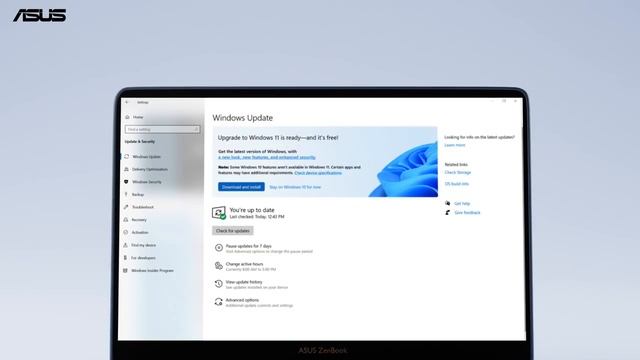This screenshot has height=360, width=640.
Task: Click the Find a setting search box
Action: coord(162,129)
